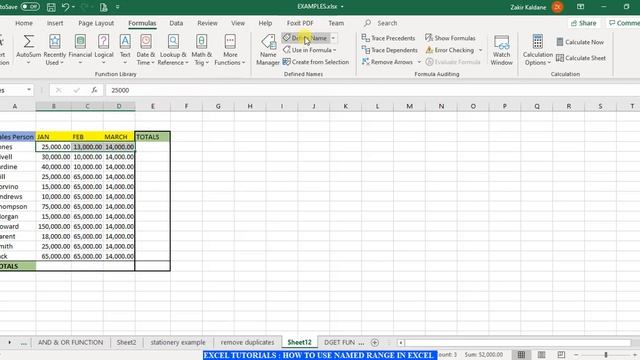Switch to Sheet2 tab

pyautogui.click(x=126, y=342)
